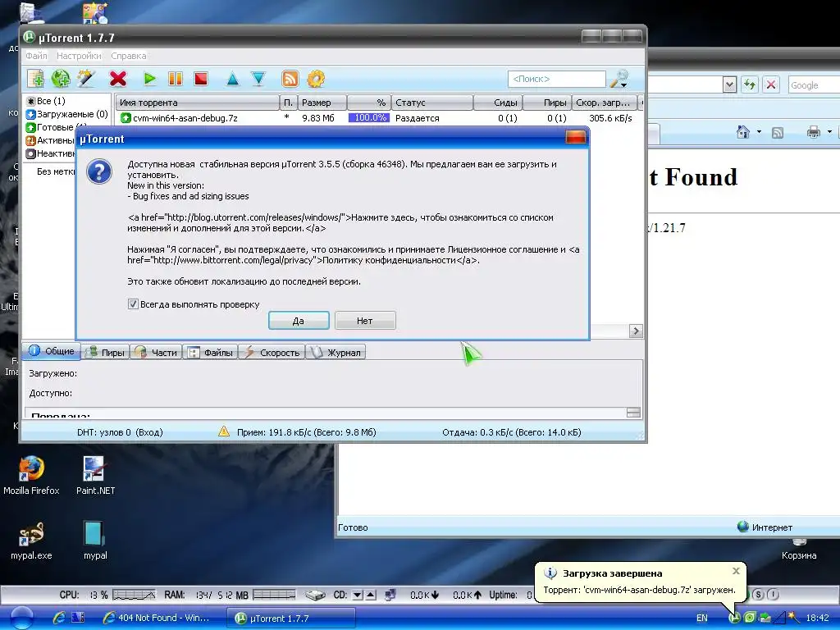This screenshot has height=630, width=840.
Task: Switch to the Скорость tab
Action: point(272,353)
